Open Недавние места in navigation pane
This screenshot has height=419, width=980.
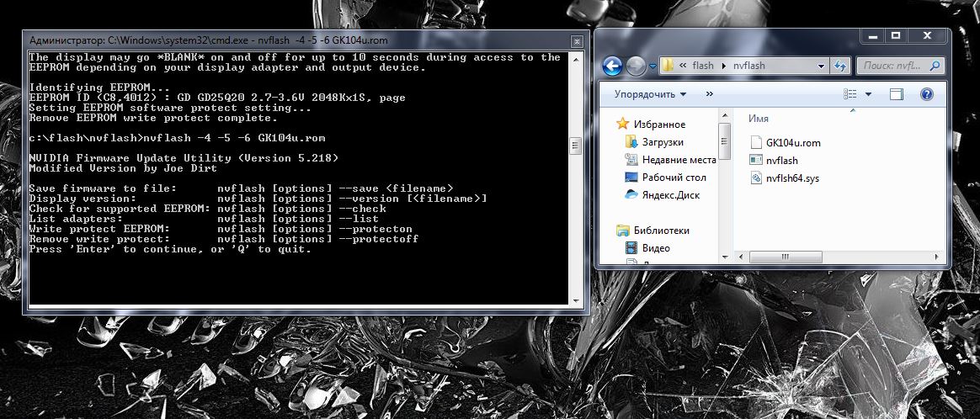coord(679,160)
